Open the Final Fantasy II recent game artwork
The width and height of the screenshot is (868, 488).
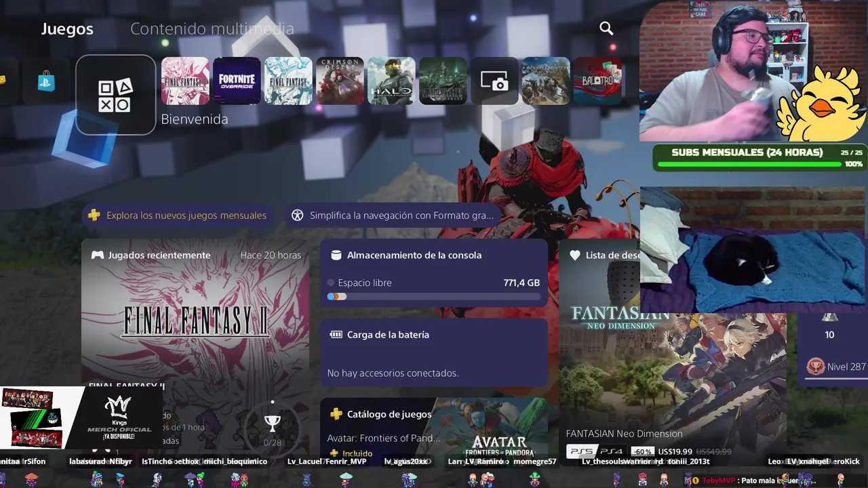click(195, 323)
